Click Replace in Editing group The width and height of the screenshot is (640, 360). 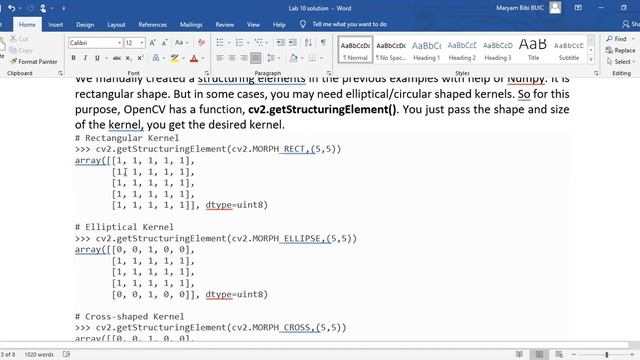coord(620,50)
